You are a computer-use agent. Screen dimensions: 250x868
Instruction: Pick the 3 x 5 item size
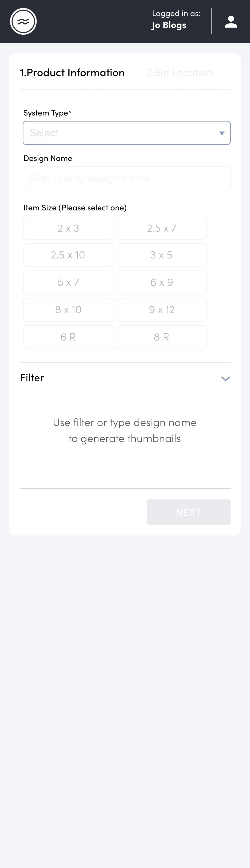point(161,255)
